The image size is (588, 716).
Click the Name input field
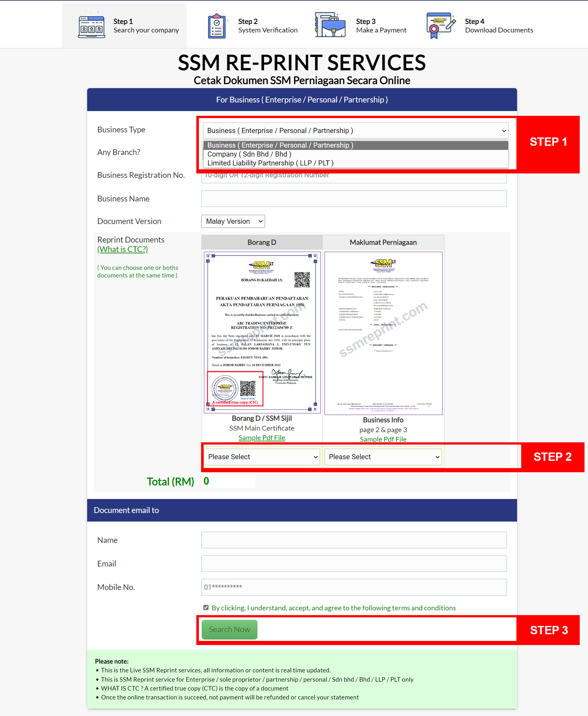point(354,540)
